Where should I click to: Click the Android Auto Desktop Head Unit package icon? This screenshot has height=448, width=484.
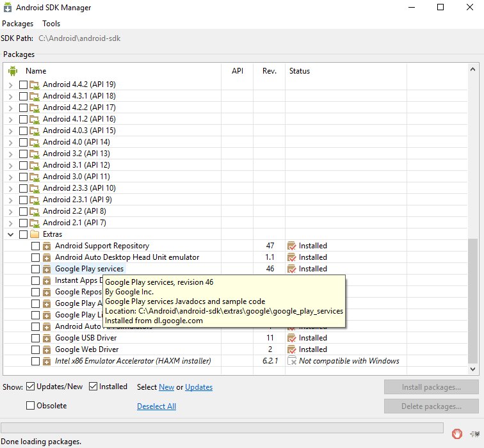tap(47, 257)
